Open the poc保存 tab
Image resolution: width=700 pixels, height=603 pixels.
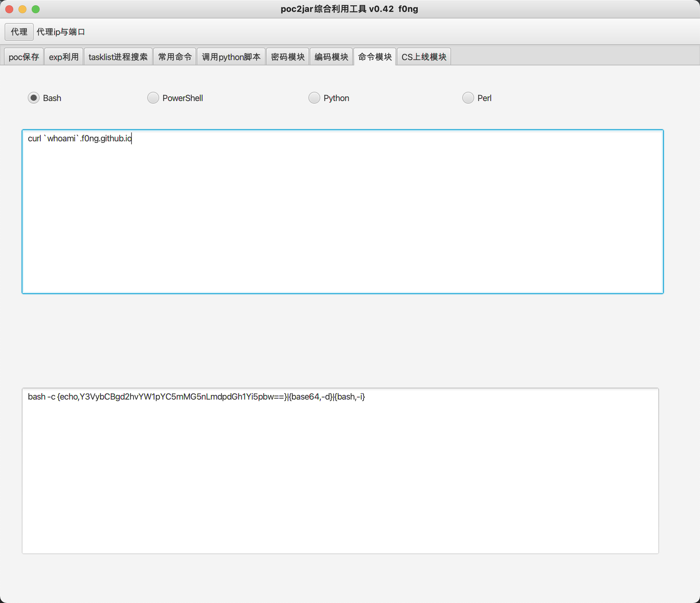[x=24, y=57]
